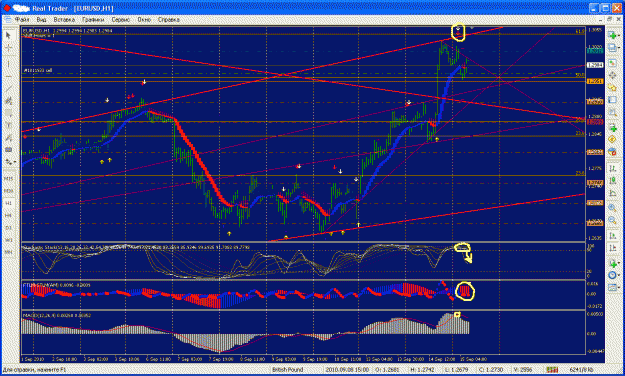
Task: Click the New Chart icon
Action: (612, 35)
